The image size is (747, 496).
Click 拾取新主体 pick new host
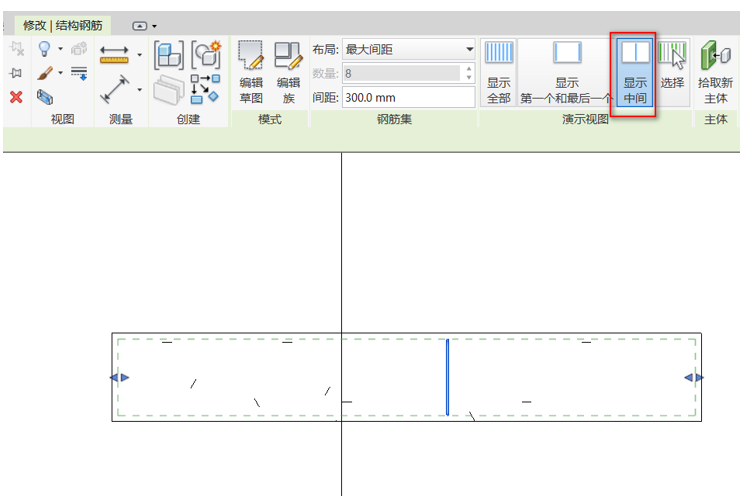pos(716,72)
